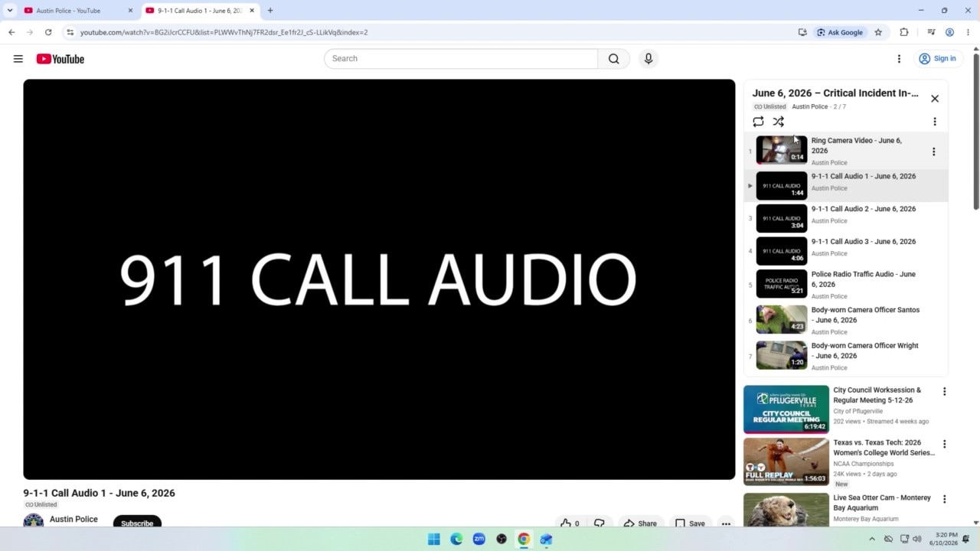
Task: Play 9-1-1 Call Audio 3 in playlist
Action: coord(846,251)
